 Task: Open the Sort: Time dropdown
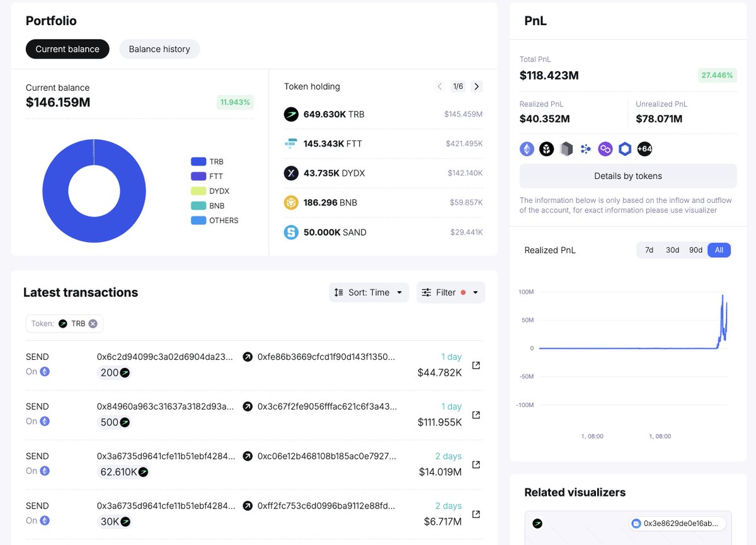[x=369, y=292]
